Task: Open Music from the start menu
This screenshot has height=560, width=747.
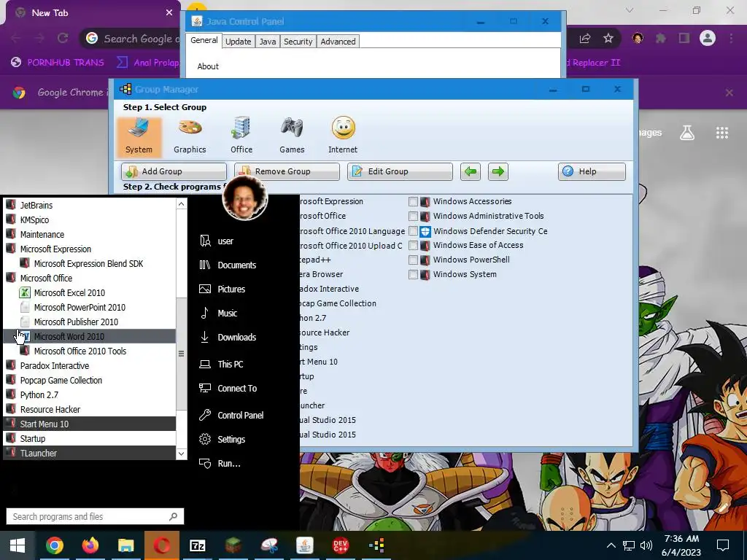Action: (x=218, y=314)
